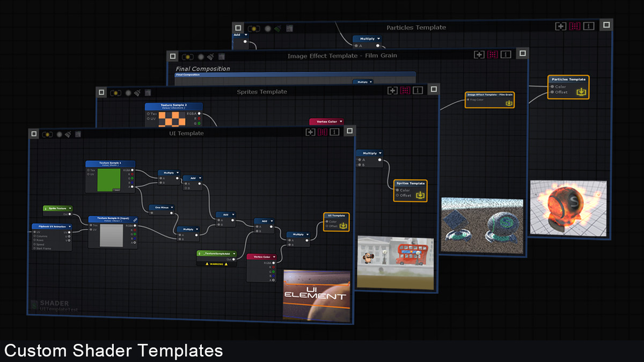644x362 pixels.
Task: Open the info icon in Particles Template window
Action: (x=589, y=26)
